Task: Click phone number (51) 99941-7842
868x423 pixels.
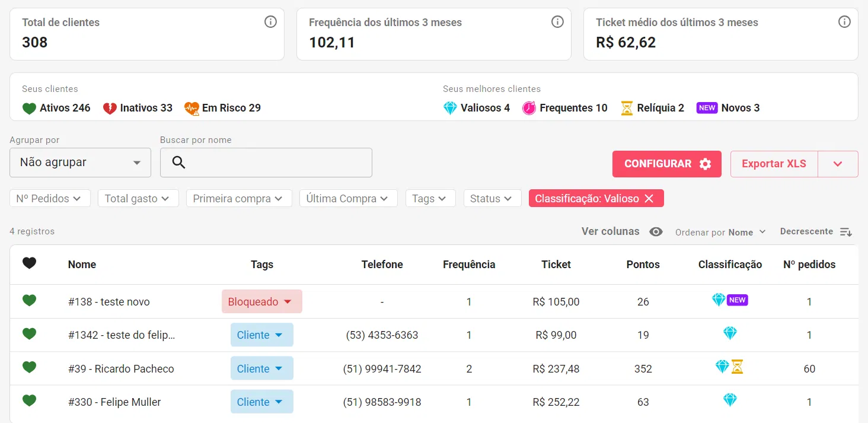Action: point(382,369)
